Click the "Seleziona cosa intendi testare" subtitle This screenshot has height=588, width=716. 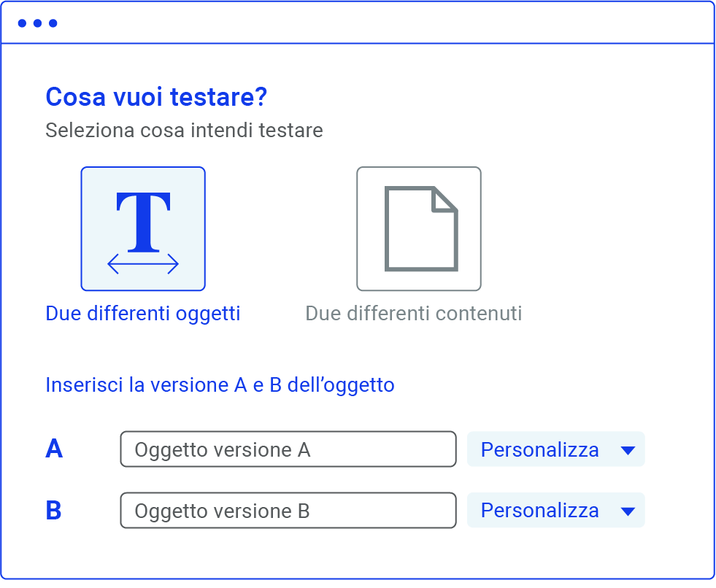click(x=184, y=131)
